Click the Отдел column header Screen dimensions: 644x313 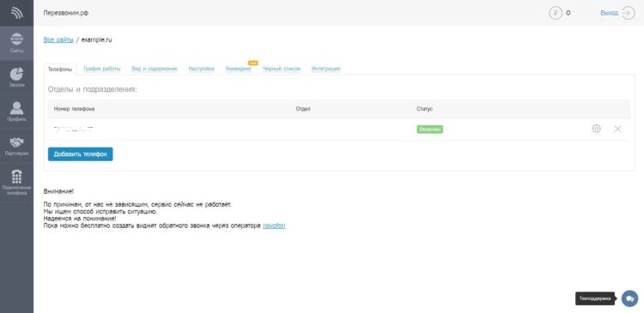click(303, 109)
